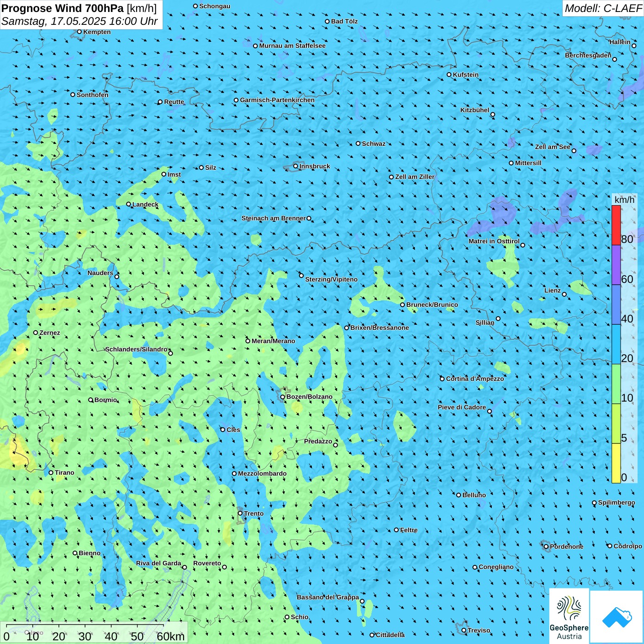
Task: Click the 'Reutte' label
Action: [174, 102]
